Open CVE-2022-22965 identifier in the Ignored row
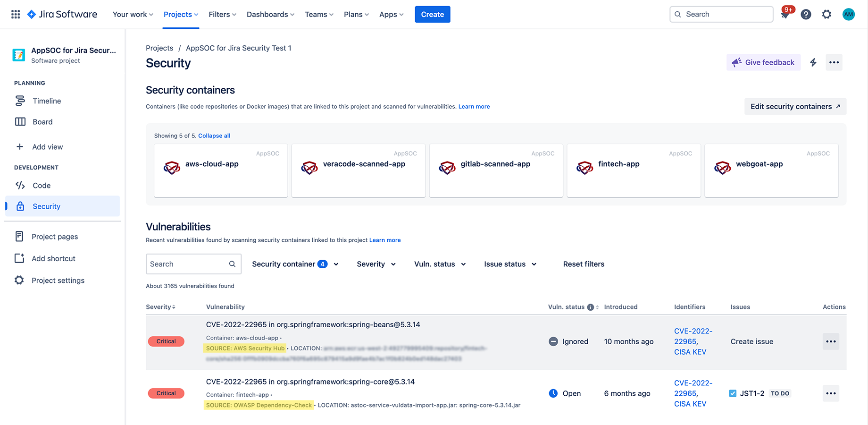 pos(693,336)
